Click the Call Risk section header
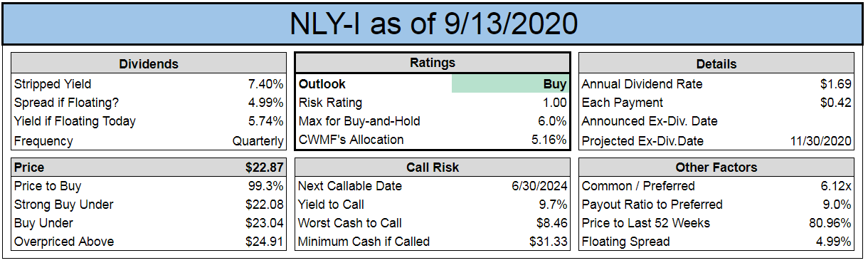Viewport: 868px width, 263px height. [433, 168]
